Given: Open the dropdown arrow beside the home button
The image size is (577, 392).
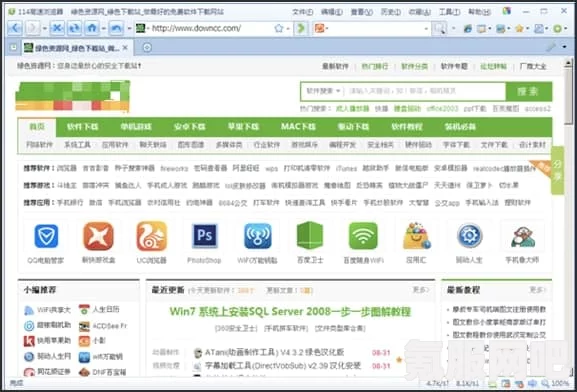Looking at the screenshot, I should 104,28.
